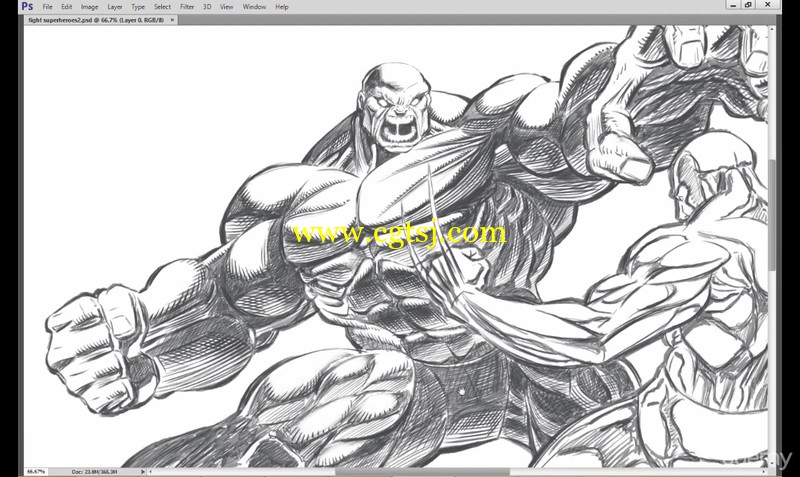Close the fight superheroes2.psd tab
The width and height of the screenshot is (800, 477).
(172, 20)
